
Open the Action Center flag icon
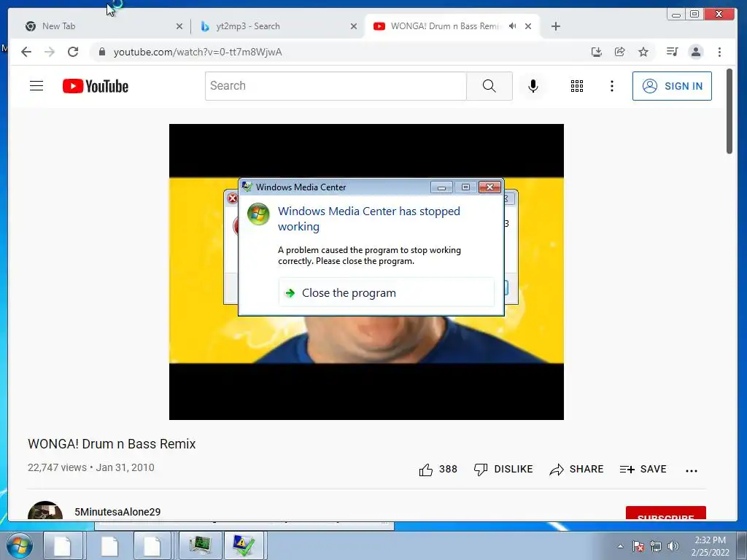pyautogui.click(x=638, y=546)
